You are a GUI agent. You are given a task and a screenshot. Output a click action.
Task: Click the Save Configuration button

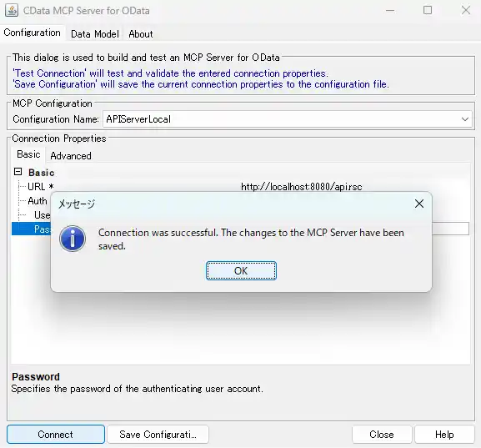click(x=158, y=434)
